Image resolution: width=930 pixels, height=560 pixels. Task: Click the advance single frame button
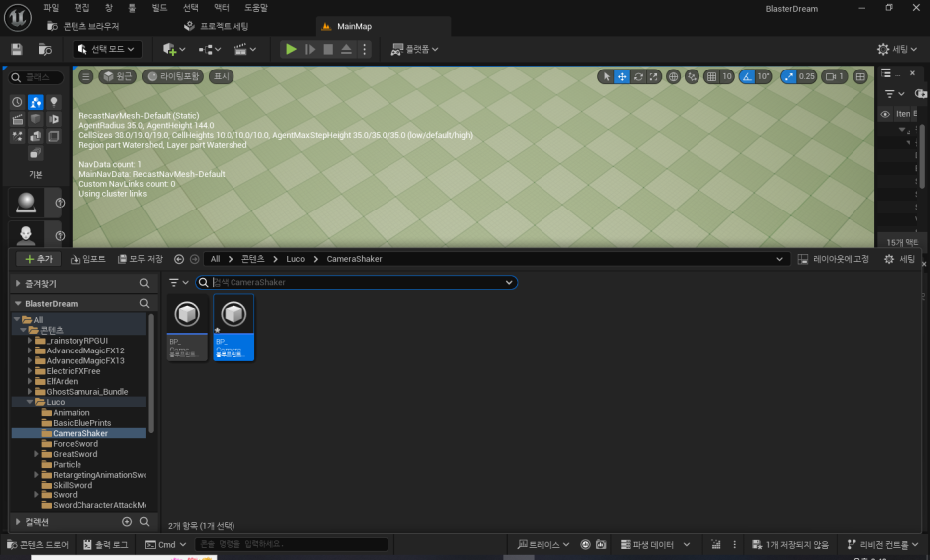[310, 49]
